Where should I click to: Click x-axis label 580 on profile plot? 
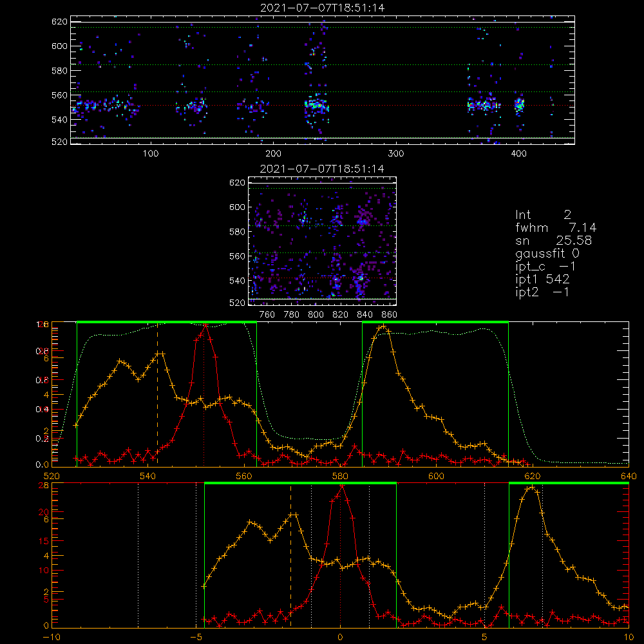(x=340, y=476)
